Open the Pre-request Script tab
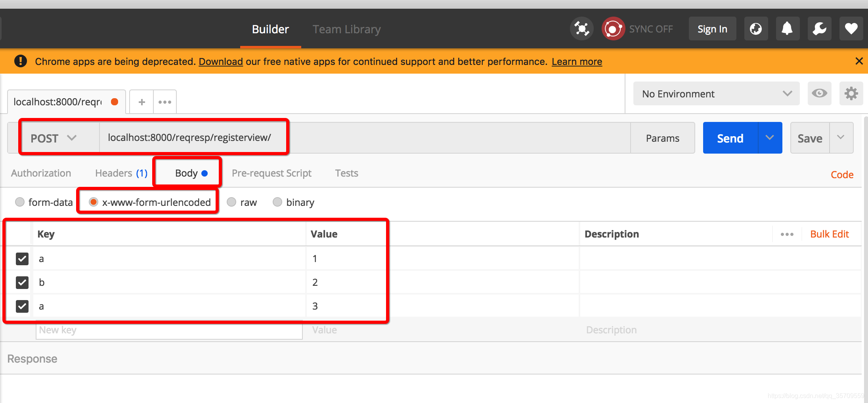Viewport: 868px width, 403px height. pyautogui.click(x=271, y=173)
